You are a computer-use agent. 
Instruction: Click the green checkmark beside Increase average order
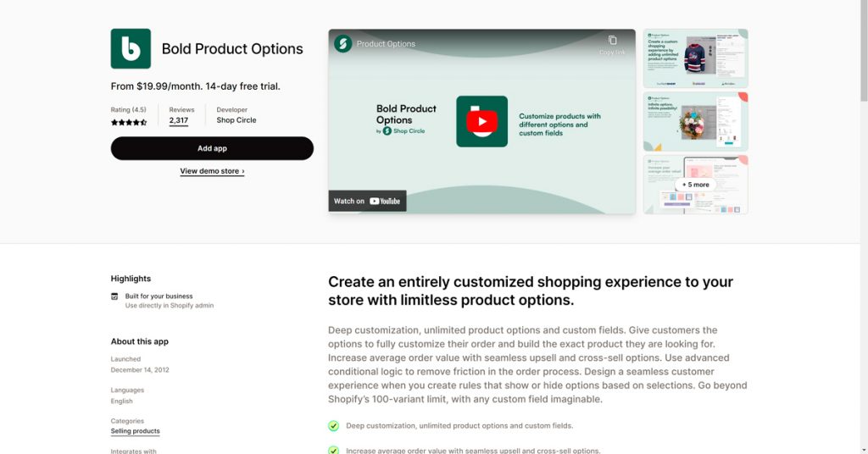click(333, 451)
